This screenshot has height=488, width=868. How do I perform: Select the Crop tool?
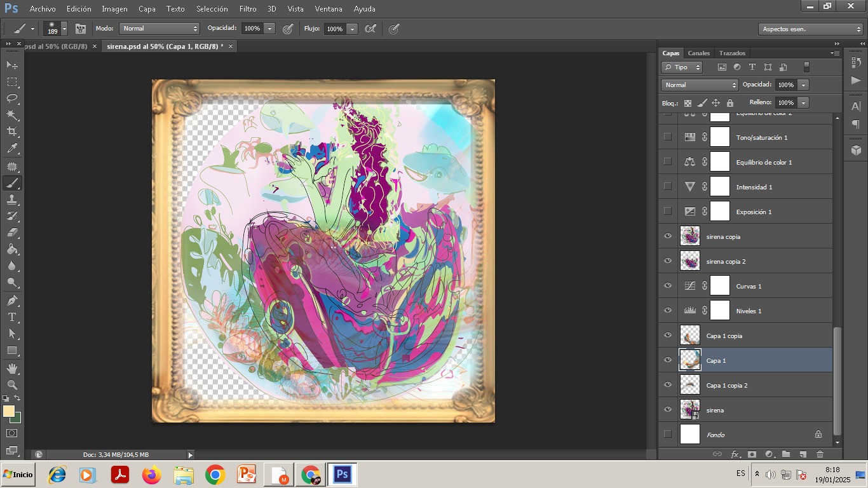tap(12, 132)
